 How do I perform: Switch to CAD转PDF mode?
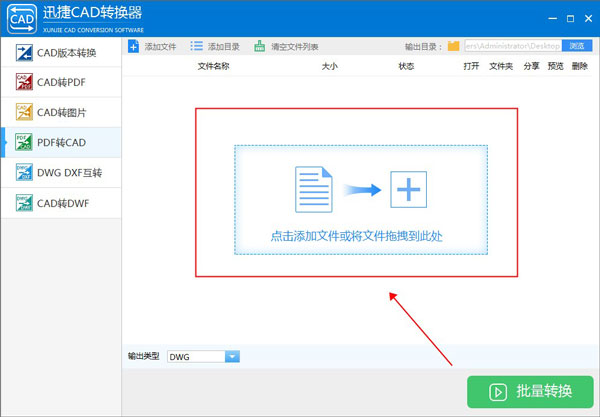[61, 82]
